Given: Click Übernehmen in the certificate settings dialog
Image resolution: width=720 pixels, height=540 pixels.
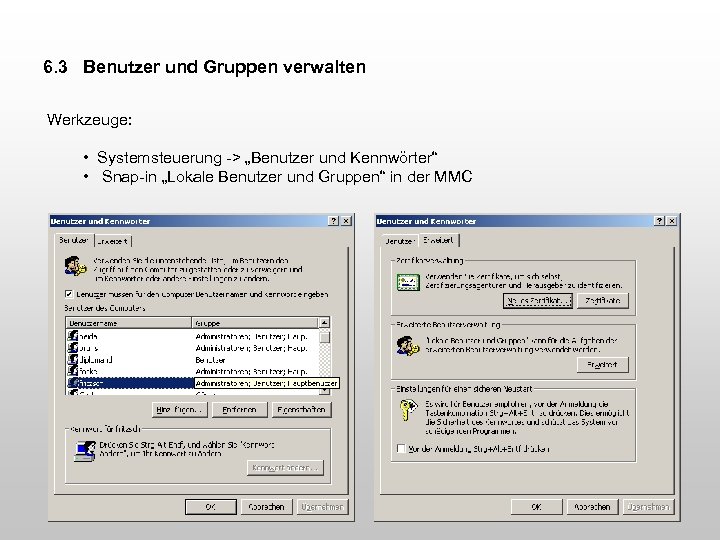Looking at the screenshot, I should point(648,507).
